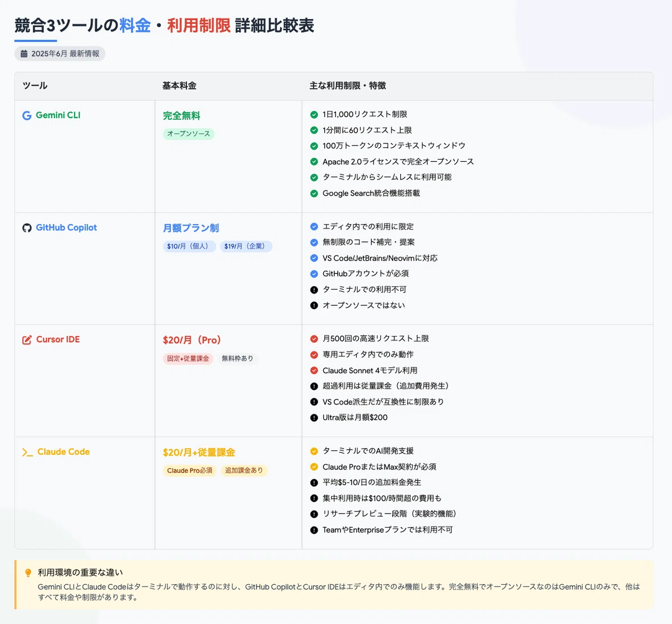Click the Claude Code tool name
672x624 pixels.
tap(63, 451)
